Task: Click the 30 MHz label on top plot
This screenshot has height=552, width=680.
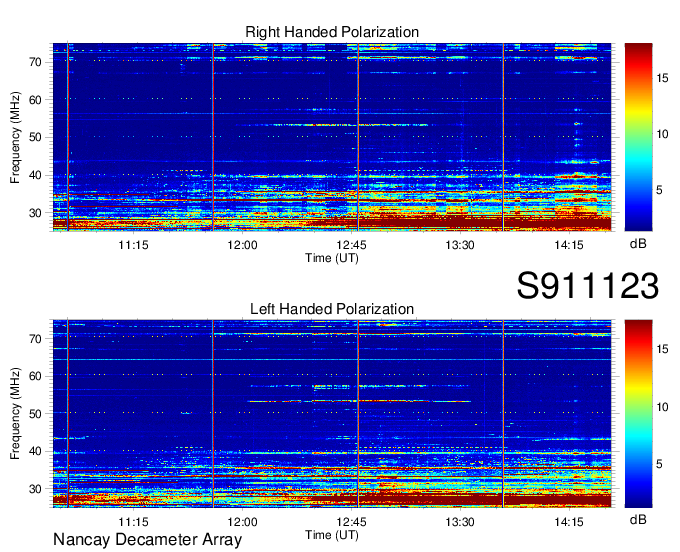Action: click(36, 213)
